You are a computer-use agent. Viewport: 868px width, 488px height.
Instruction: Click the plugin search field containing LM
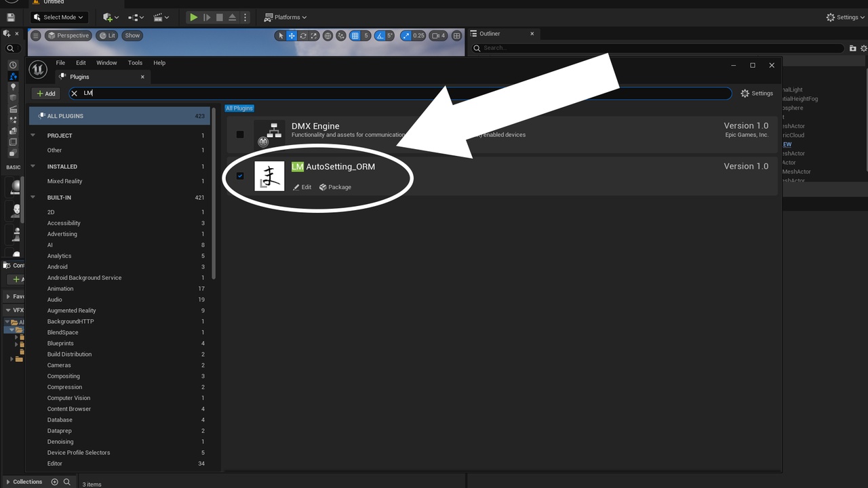(400, 94)
